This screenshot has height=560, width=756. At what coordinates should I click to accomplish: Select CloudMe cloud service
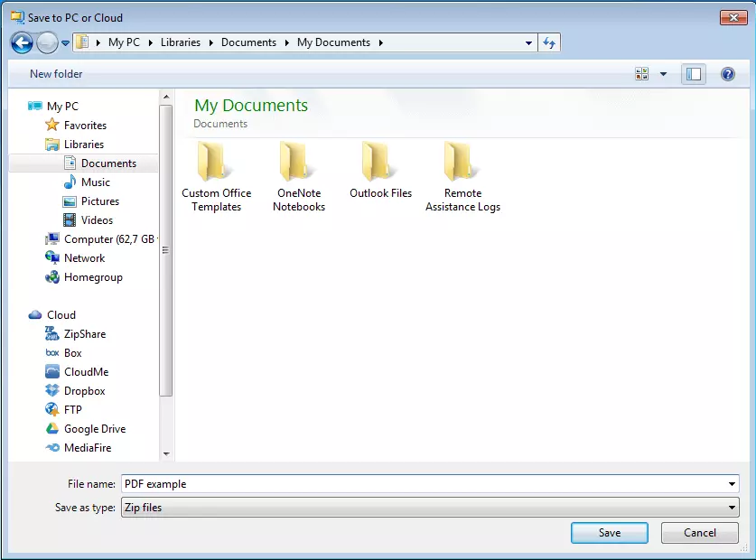click(87, 372)
